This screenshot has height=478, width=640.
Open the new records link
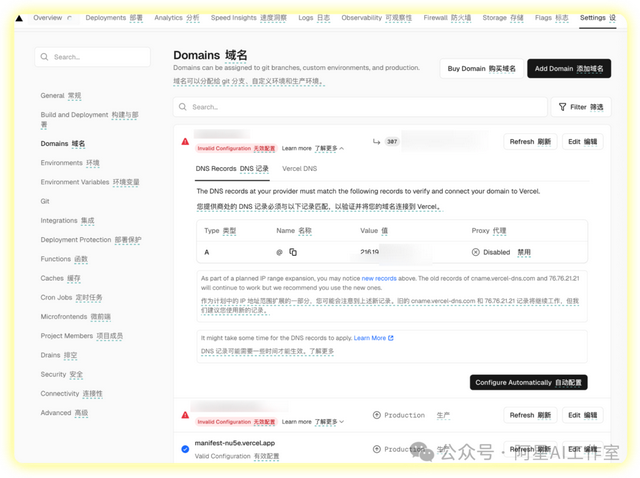tap(379, 278)
